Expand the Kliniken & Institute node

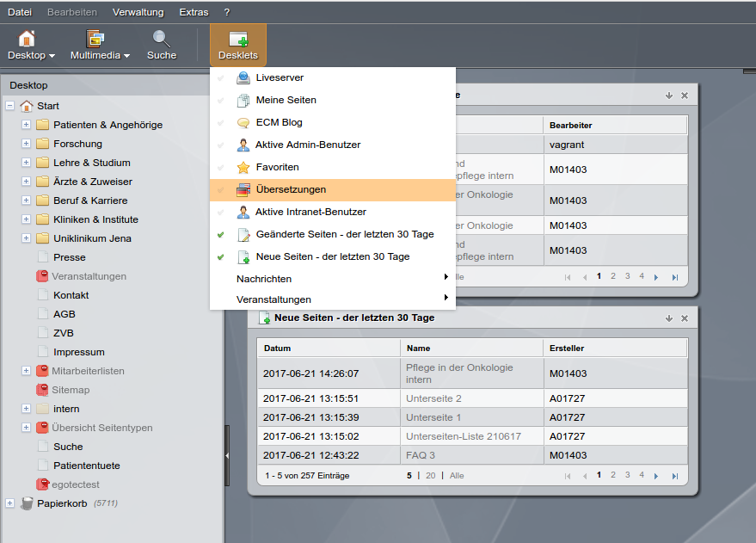pyautogui.click(x=26, y=219)
